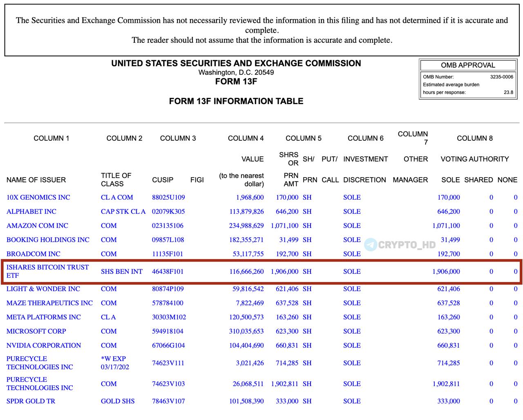Select CUSIP 594918104 for Microsoft

[168, 331]
